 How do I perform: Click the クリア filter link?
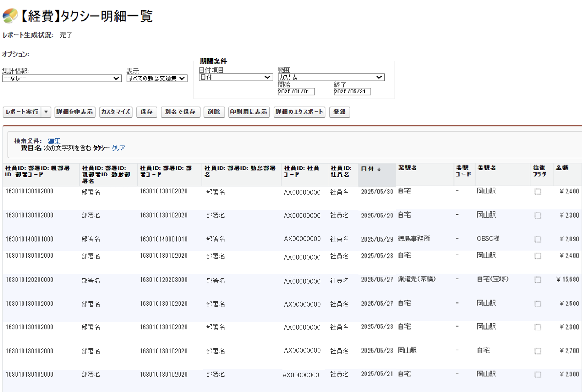[118, 148]
